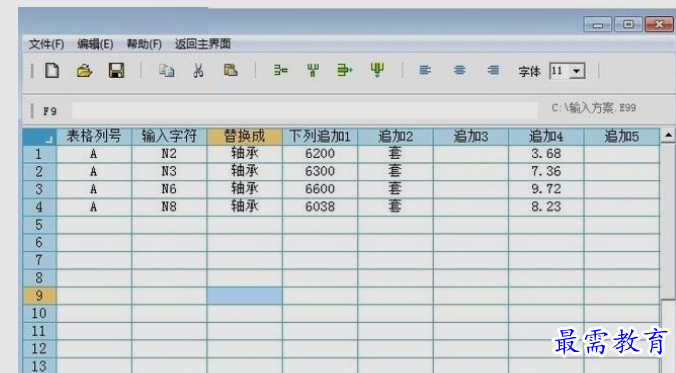The height and width of the screenshot is (373, 676).
Task: Open the 帮助(F) menu
Action: [x=144, y=44]
